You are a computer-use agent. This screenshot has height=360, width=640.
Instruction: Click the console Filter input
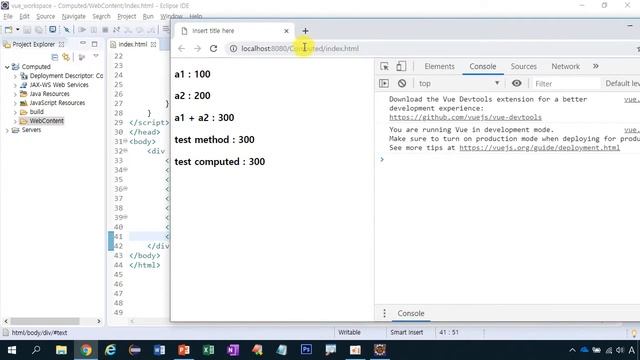point(566,84)
